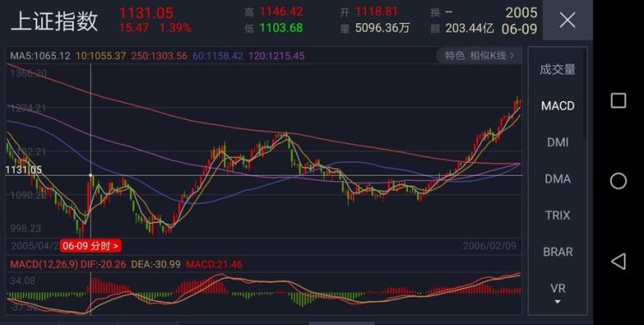Switch to the DMI indicator

pos(557,142)
